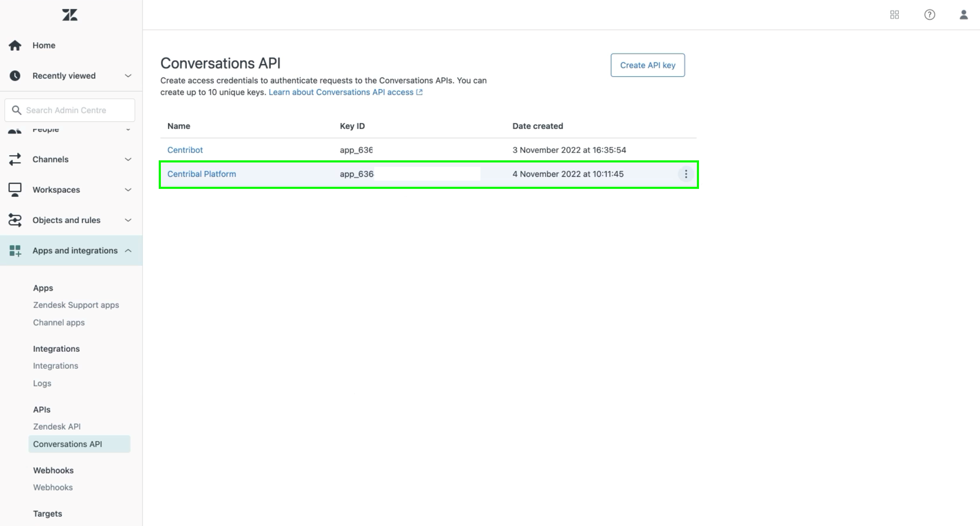Screen dimensions: 980x526
Task: Open Zendesk Support apps in the sidebar
Action: [x=76, y=305]
